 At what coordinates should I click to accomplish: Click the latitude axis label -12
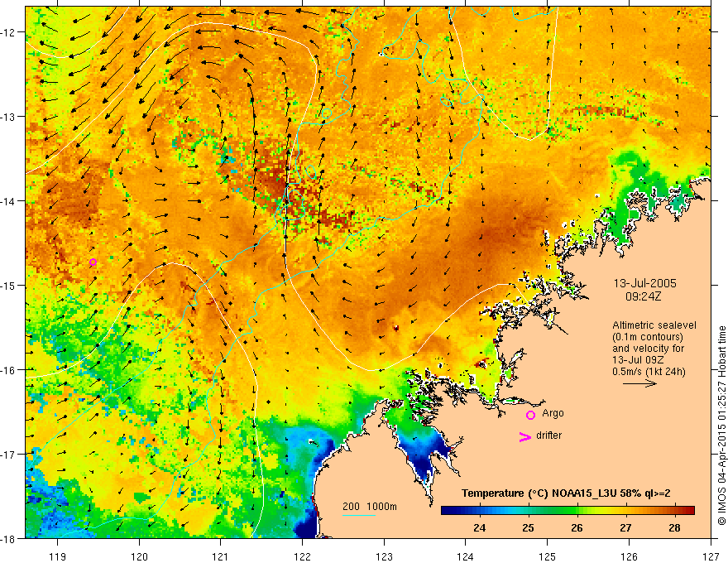[x=10, y=32]
